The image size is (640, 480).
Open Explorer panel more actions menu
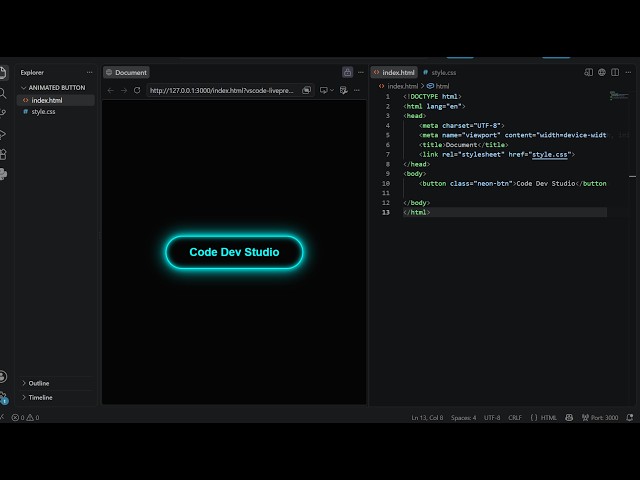pyautogui.click(x=89, y=72)
